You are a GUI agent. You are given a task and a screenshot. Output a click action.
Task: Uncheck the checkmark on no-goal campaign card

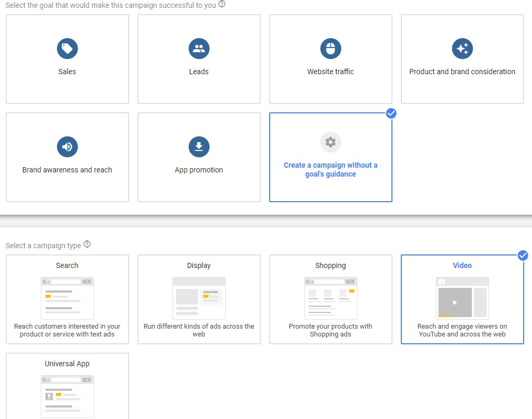(x=391, y=113)
